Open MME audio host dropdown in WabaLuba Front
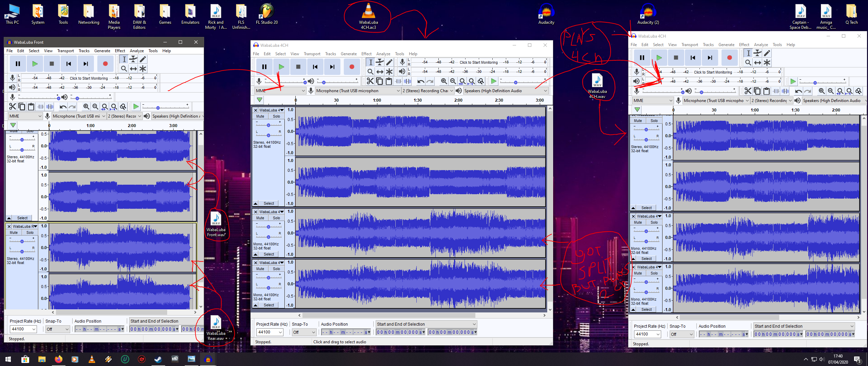Screen dimensions: 868x366 click(x=25, y=116)
